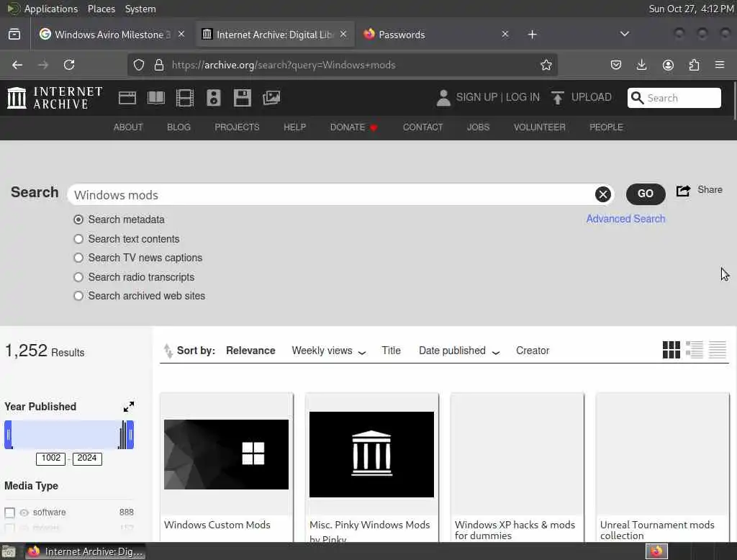The height and width of the screenshot is (560, 737).
Task: Click the right handle of the year slider
Action: [x=131, y=435]
